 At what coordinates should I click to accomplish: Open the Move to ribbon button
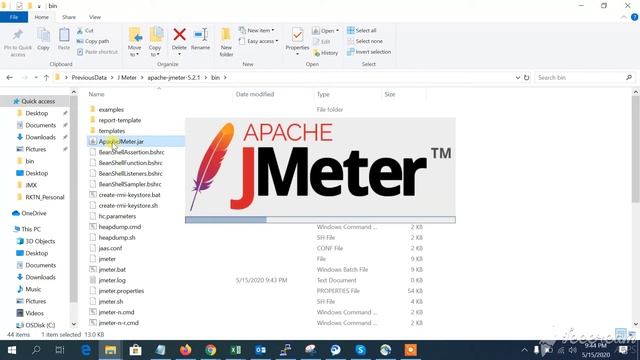pos(135,41)
